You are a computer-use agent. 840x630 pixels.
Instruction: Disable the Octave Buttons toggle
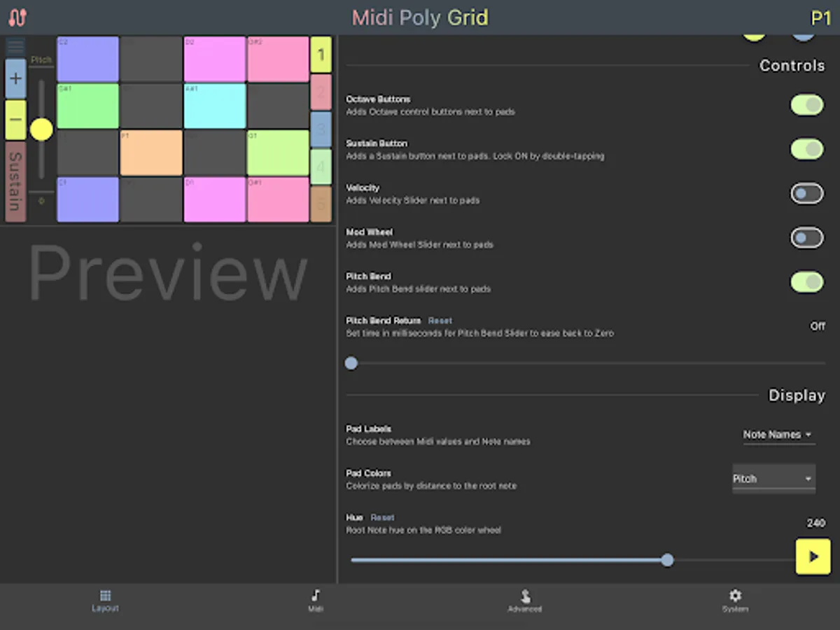[x=807, y=105]
